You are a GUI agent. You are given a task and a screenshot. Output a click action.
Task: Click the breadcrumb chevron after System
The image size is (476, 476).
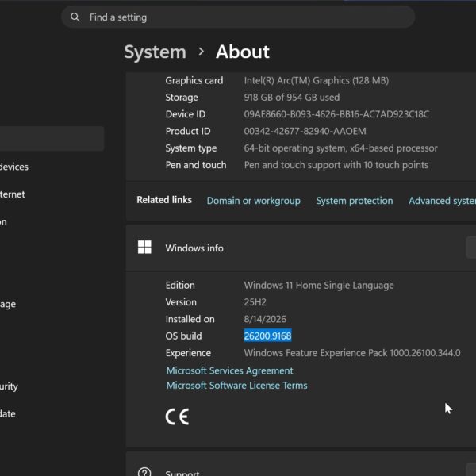201,52
